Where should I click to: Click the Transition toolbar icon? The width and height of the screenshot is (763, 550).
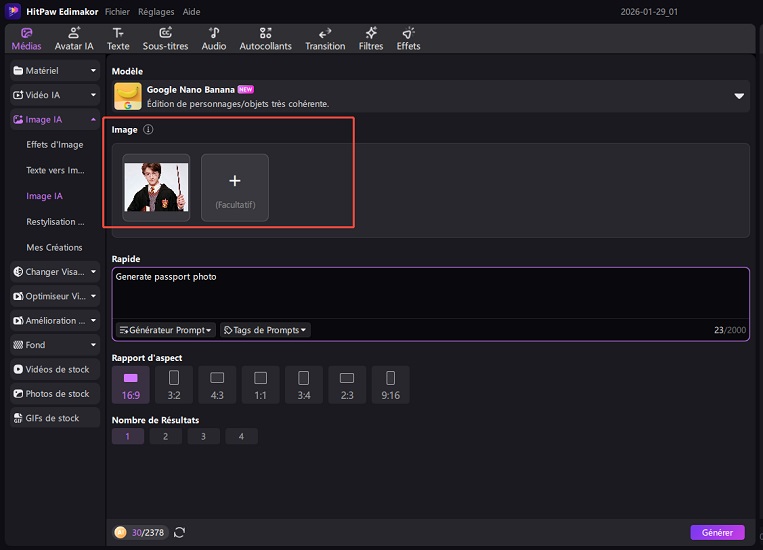coord(325,39)
